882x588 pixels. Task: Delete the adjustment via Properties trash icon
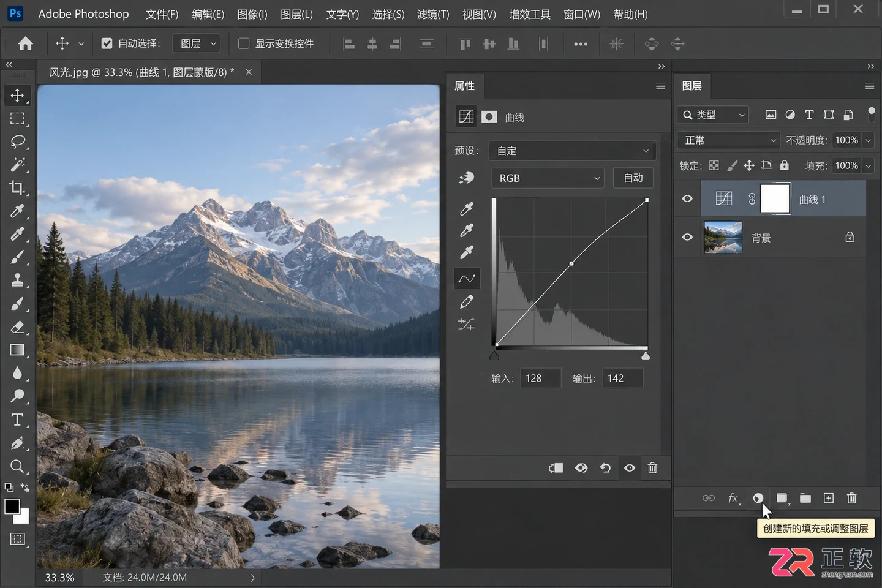click(652, 468)
